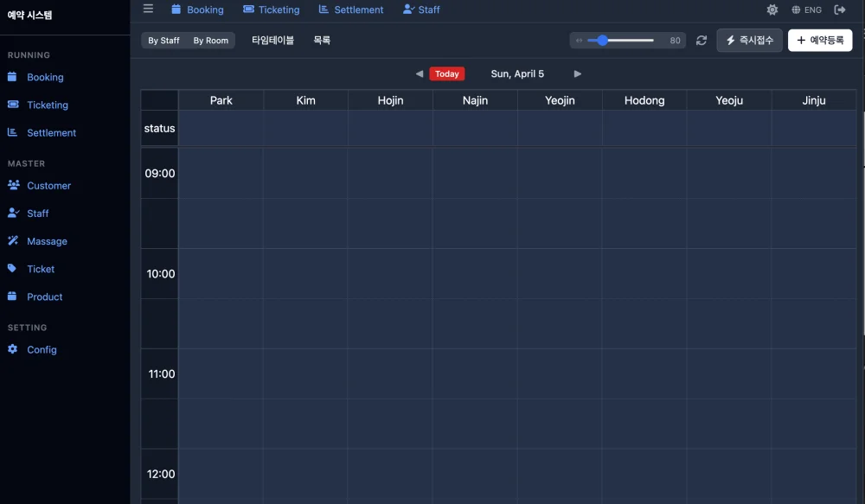This screenshot has width=865, height=504.
Task: Click the Product box icon in sidebar
Action: 12,297
